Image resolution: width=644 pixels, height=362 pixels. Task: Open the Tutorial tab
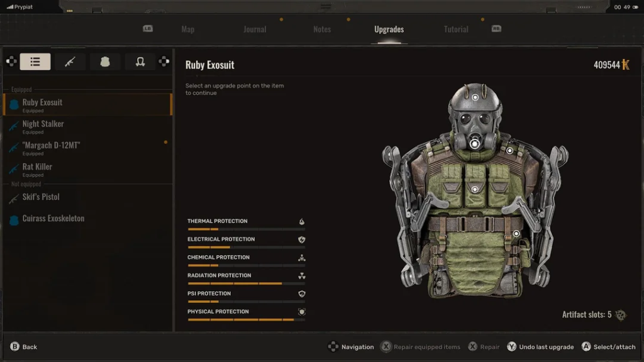point(456,30)
